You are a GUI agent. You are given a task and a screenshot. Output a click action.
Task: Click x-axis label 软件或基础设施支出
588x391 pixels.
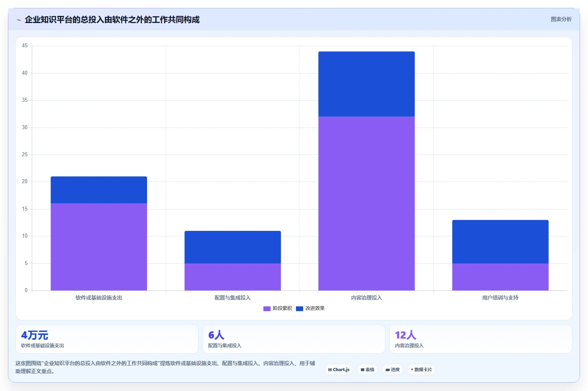pyautogui.click(x=99, y=298)
